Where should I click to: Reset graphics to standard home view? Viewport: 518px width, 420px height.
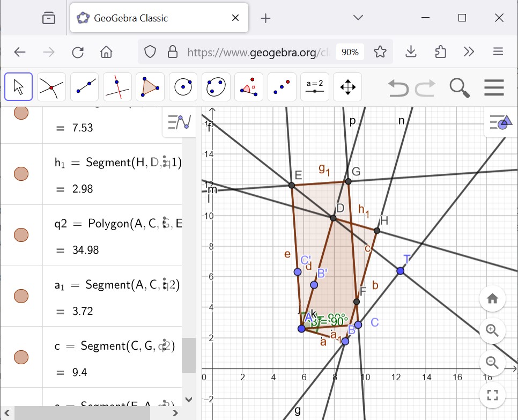click(492, 299)
